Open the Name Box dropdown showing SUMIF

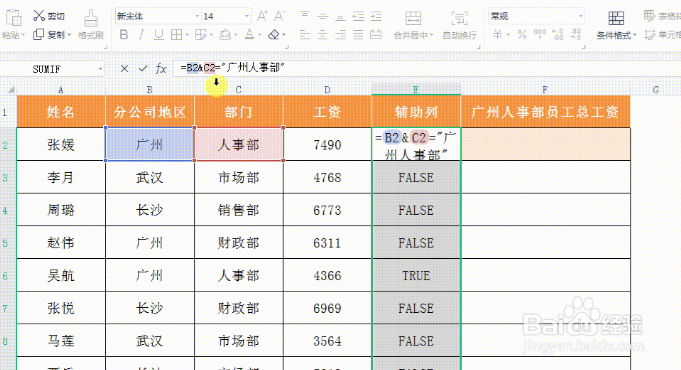point(100,69)
